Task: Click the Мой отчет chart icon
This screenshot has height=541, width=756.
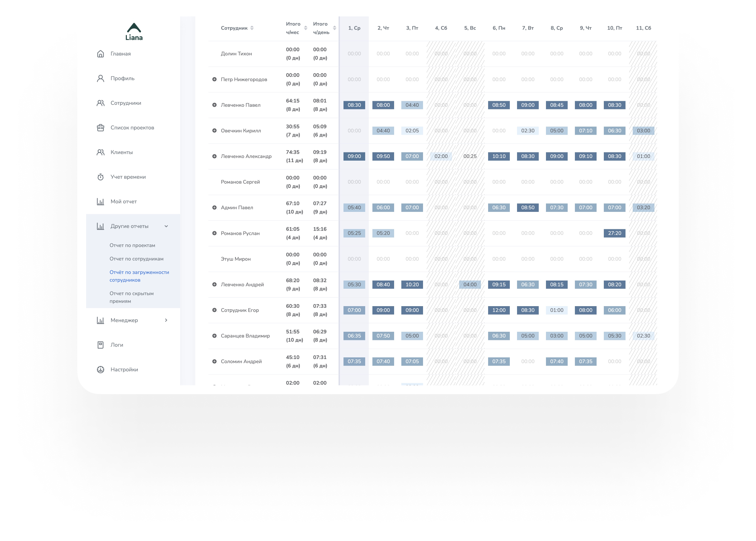Action: point(100,202)
